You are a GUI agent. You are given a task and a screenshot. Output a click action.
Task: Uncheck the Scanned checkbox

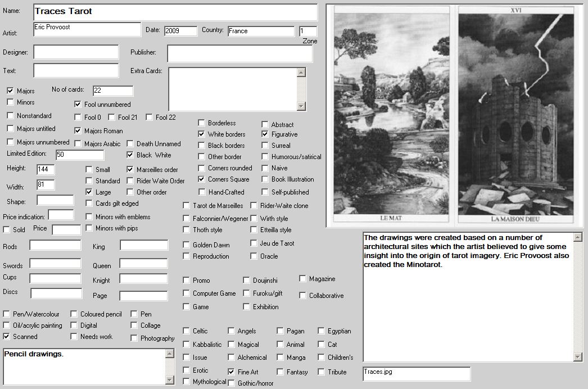(6, 337)
